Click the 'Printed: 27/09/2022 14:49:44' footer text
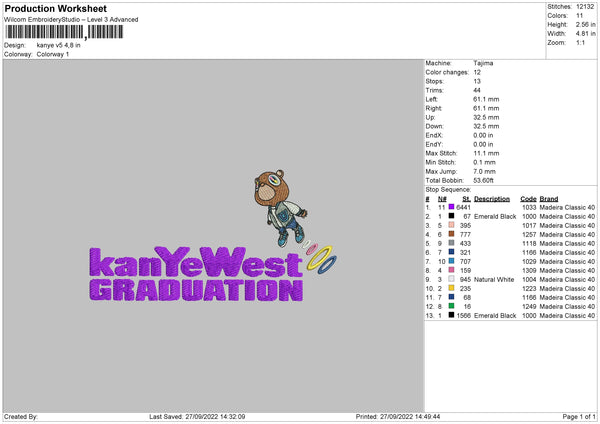The image size is (600, 424). click(x=398, y=416)
